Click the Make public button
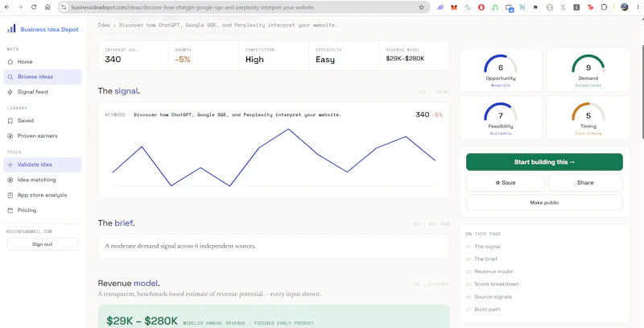This screenshot has width=644, height=328. click(x=544, y=202)
